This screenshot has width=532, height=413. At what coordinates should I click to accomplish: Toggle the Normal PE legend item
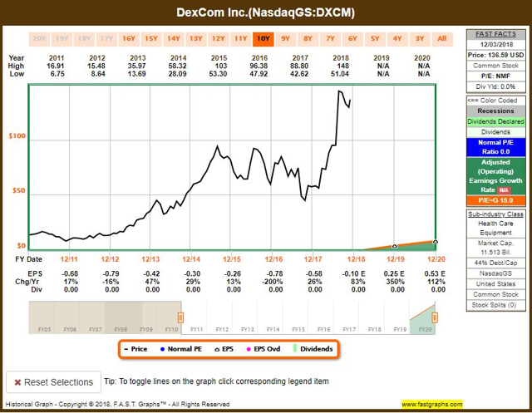[181, 349]
